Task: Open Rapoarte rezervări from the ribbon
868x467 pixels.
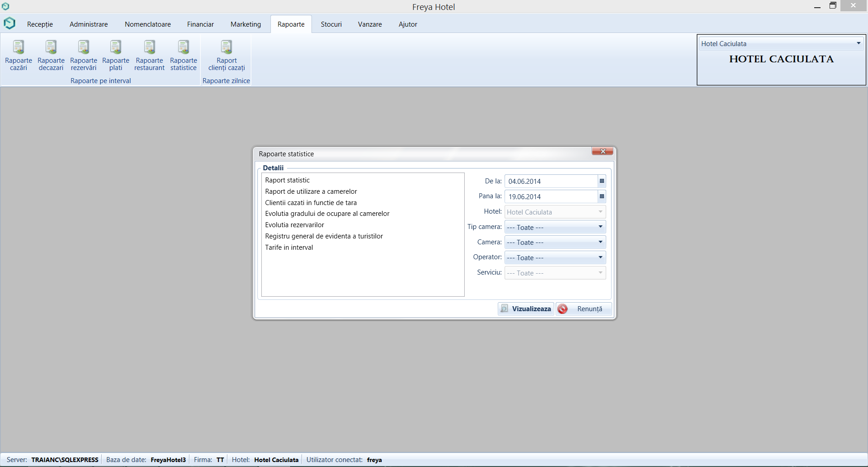Action: [x=84, y=55]
